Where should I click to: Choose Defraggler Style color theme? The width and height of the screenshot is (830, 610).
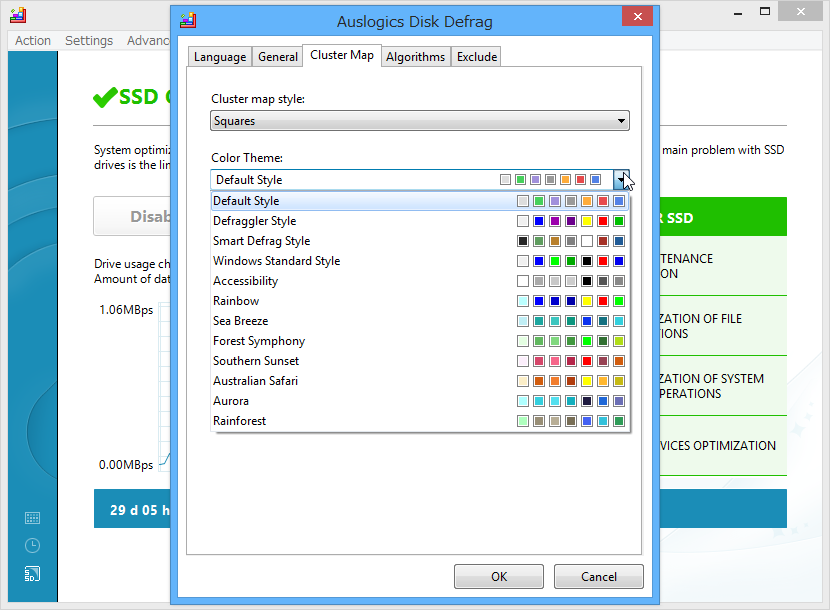420,221
